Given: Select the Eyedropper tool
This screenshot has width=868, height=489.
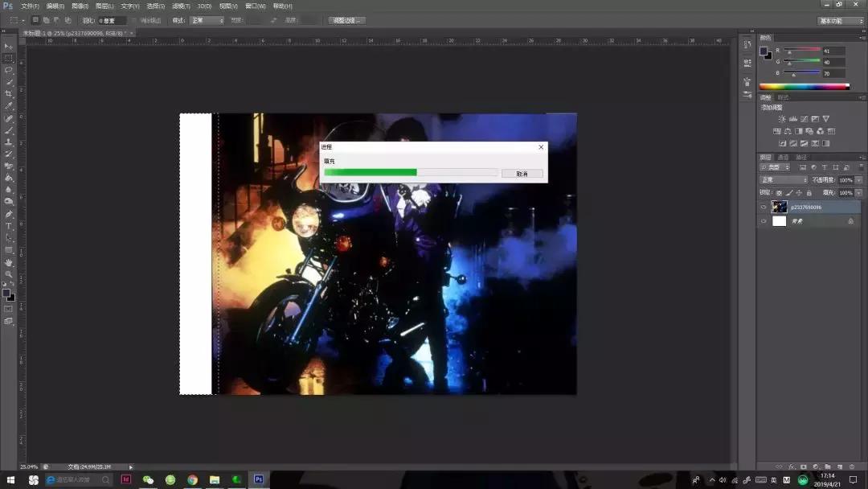Looking at the screenshot, I should [x=9, y=106].
